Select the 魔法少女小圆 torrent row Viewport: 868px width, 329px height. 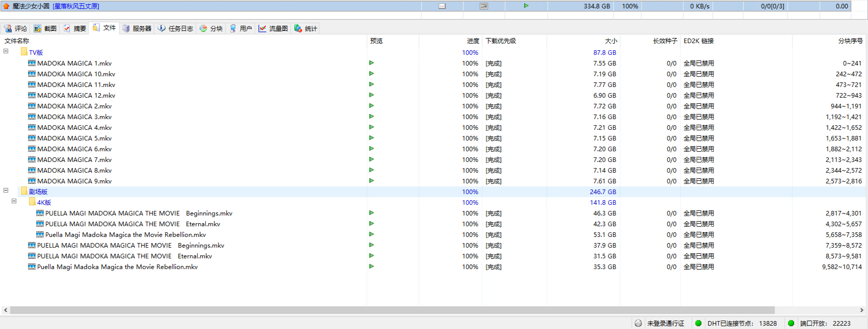[x=426, y=6]
